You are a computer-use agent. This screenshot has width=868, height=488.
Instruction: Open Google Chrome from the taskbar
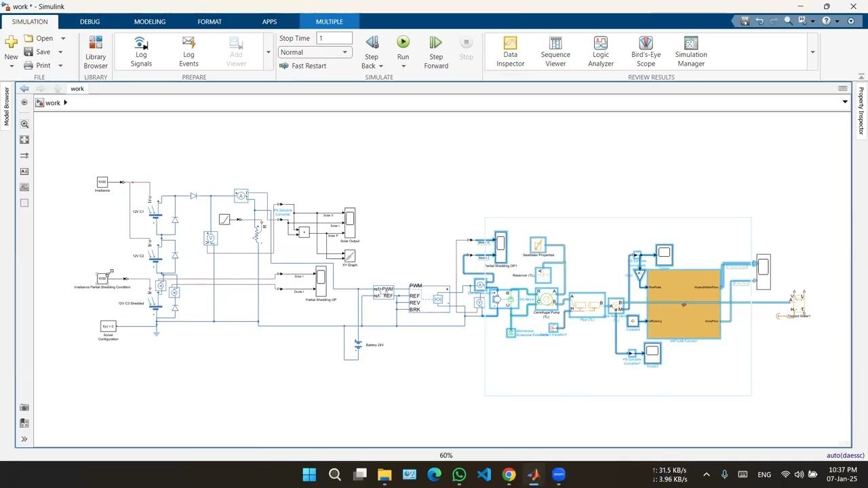coord(509,474)
